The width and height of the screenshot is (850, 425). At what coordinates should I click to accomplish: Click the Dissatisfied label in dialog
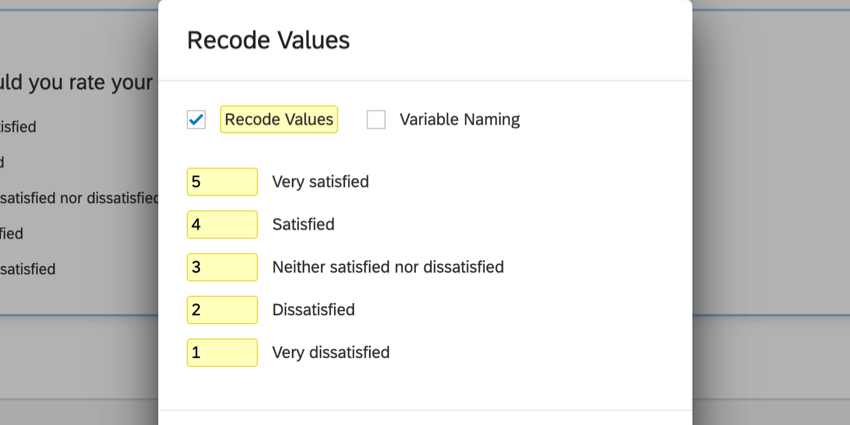[313, 310]
